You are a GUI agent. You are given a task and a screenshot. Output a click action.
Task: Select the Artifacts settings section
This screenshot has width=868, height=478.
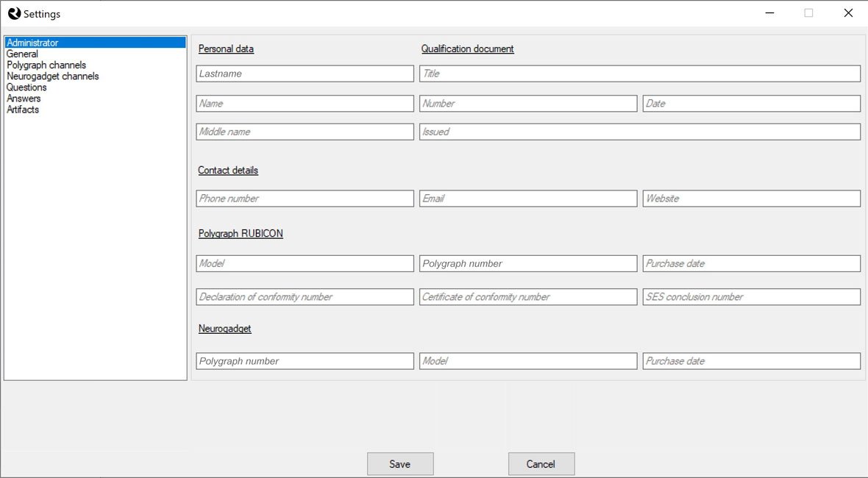(22, 109)
